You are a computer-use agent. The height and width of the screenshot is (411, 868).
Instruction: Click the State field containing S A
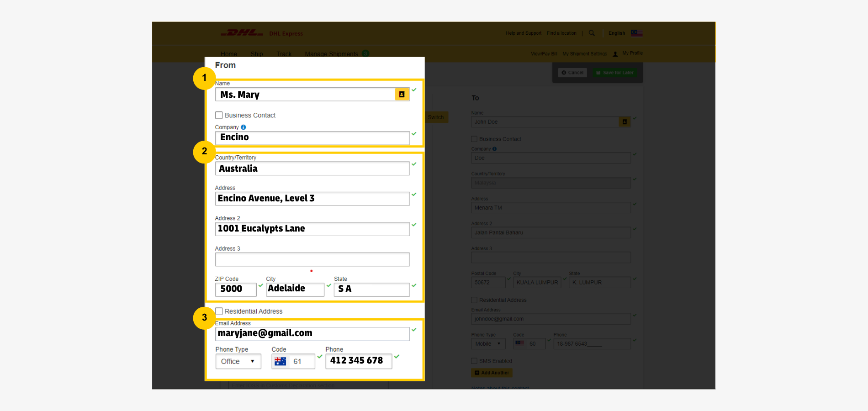[372, 290]
